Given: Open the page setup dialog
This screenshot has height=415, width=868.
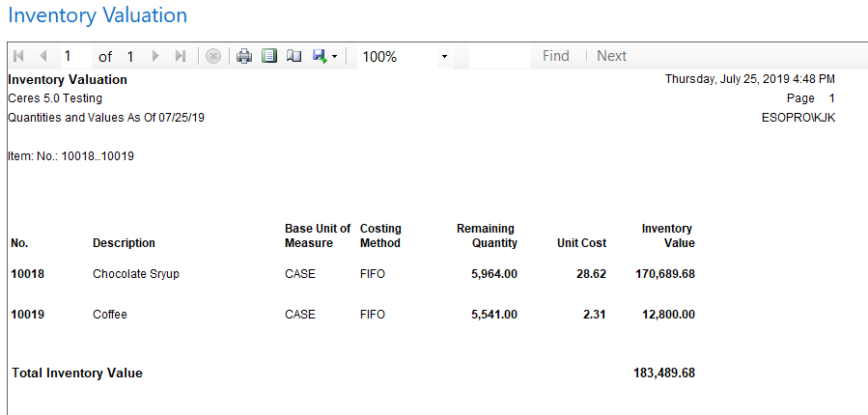Looking at the screenshot, I should tap(294, 56).
